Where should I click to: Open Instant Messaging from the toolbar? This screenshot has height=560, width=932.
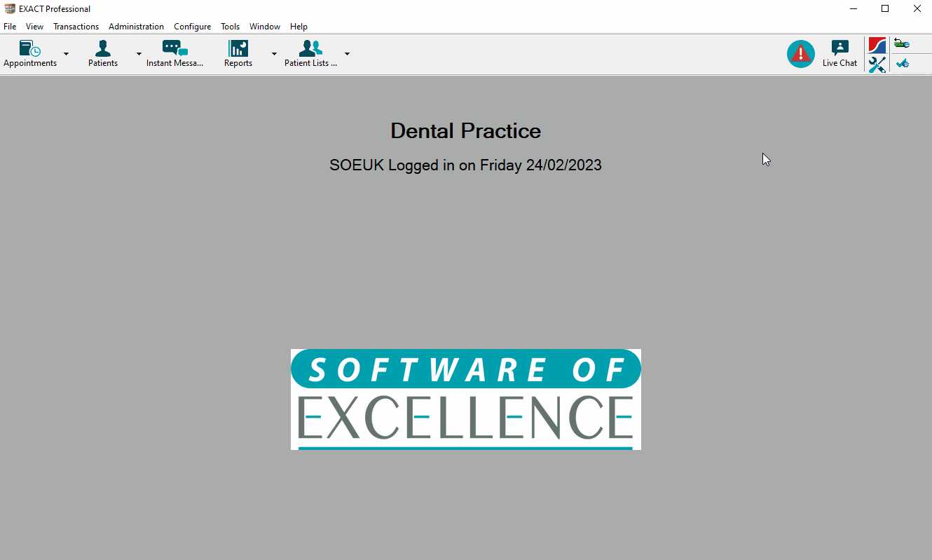pos(174,49)
